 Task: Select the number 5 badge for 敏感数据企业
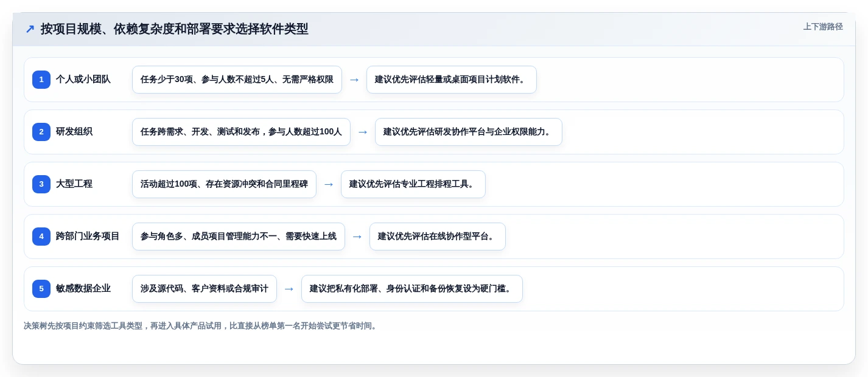pos(41,289)
